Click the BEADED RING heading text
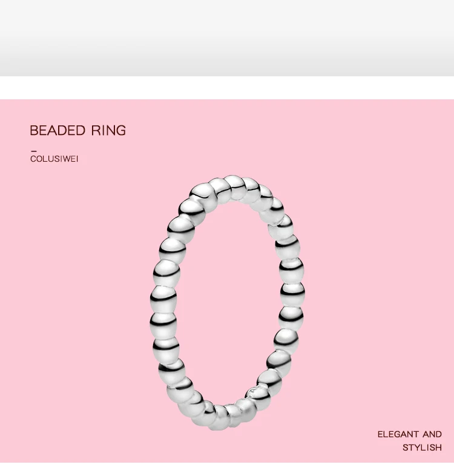The height and width of the screenshot is (476, 454). point(77,131)
